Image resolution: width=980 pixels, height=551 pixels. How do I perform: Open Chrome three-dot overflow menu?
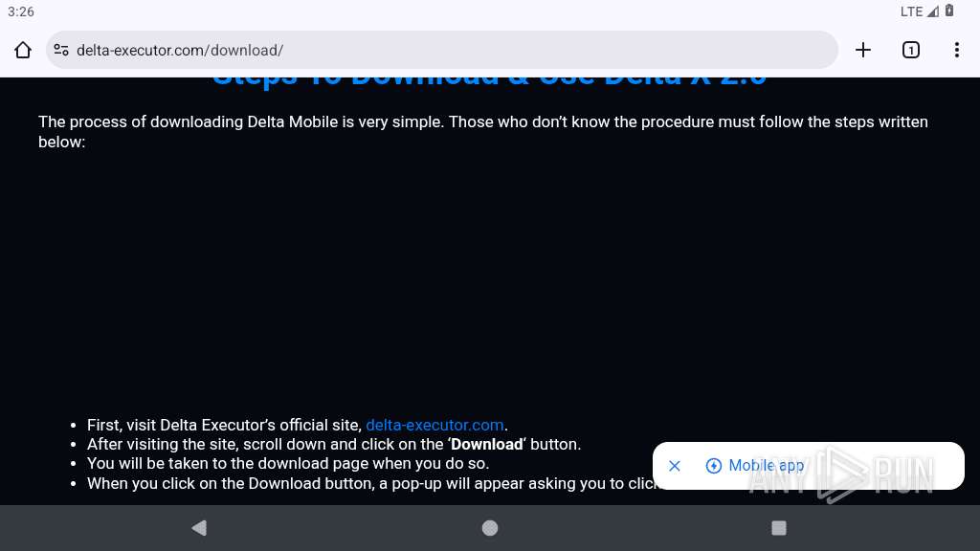957,50
